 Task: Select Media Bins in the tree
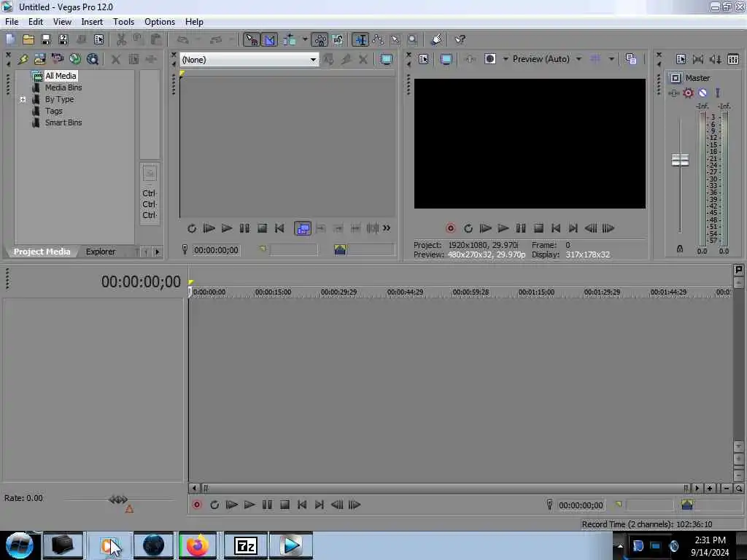point(63,87)
